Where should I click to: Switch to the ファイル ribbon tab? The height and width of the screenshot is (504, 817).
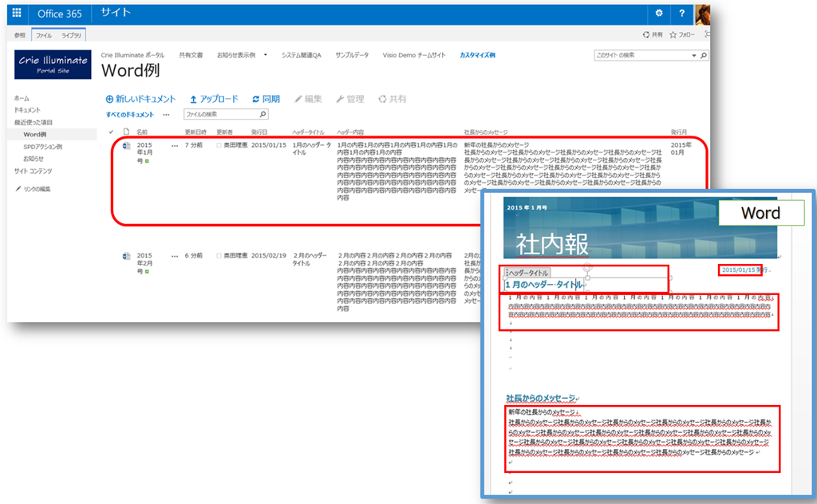tap(43, 35)
